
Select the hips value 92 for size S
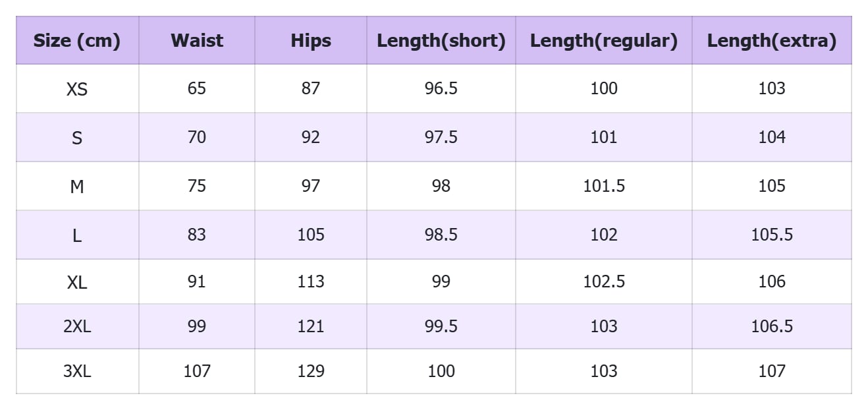pos(310,137)
